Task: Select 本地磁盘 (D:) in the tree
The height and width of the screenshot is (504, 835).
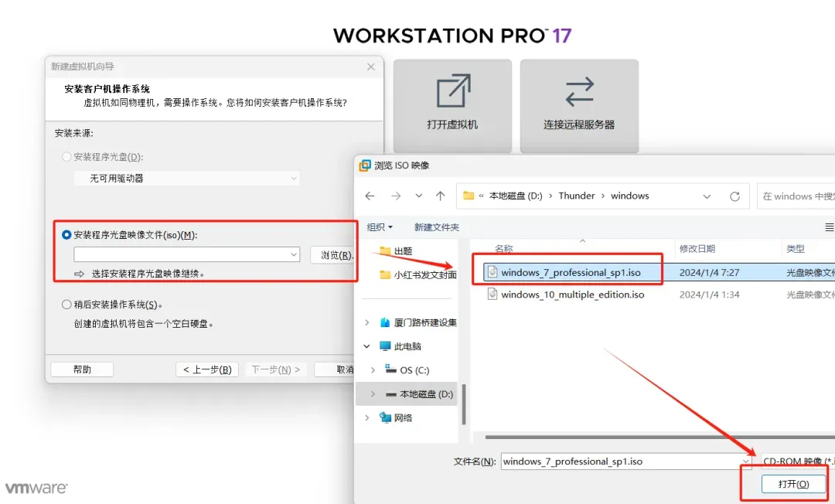Action: pos(420,393)
